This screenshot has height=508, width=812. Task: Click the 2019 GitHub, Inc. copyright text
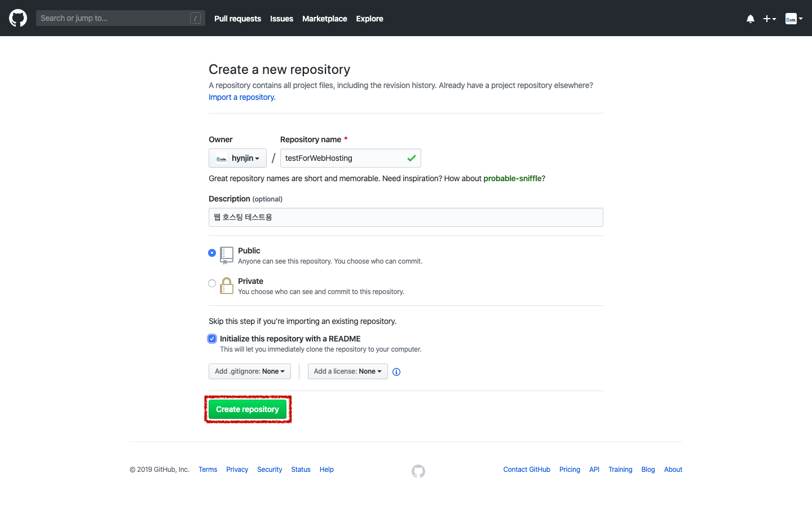160,470
